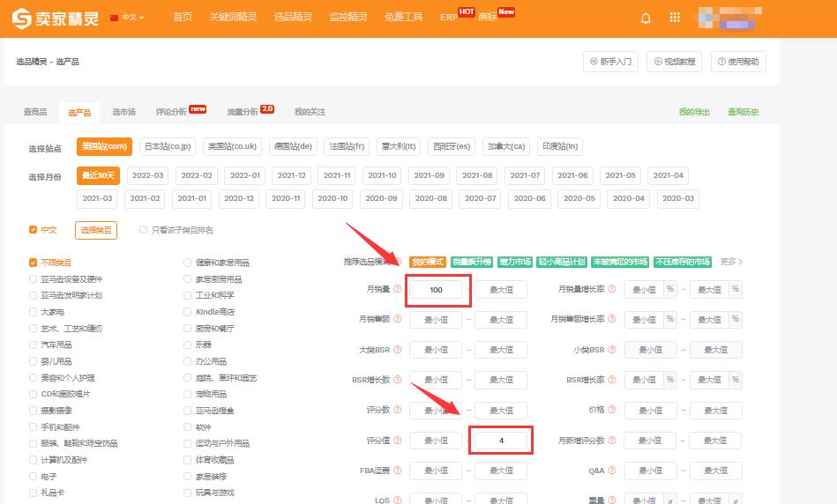Click the 使用帮助 button
This screenshot has width=837, height=504.
739,62
